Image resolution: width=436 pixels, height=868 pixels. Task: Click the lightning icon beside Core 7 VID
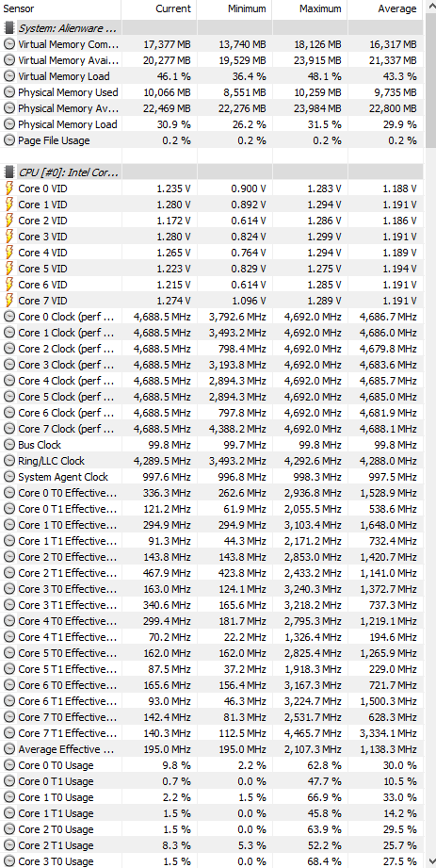coord(8,301)
